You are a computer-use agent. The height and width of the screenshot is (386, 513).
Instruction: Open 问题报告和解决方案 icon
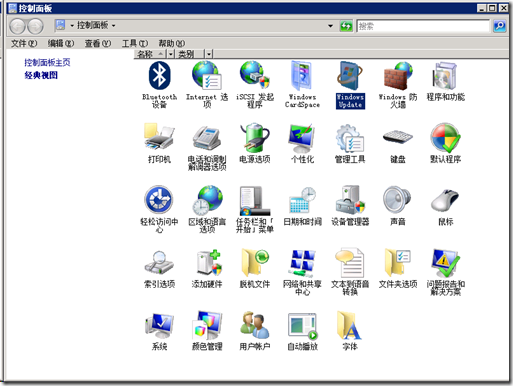[x=446, y=272]
